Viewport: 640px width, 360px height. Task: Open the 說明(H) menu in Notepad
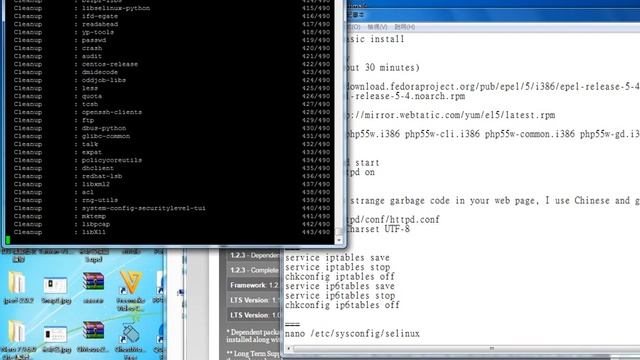(x=404, y=27)
